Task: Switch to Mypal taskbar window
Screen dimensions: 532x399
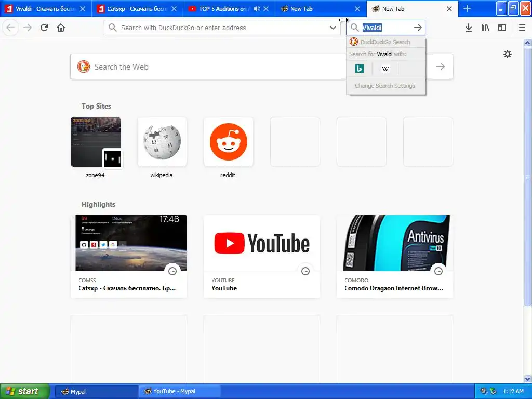Action: (x=96, y=392)
